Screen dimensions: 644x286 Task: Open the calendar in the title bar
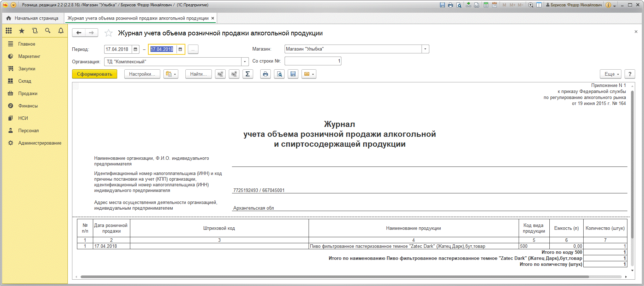pyautogui.click(x=495, y=5)
